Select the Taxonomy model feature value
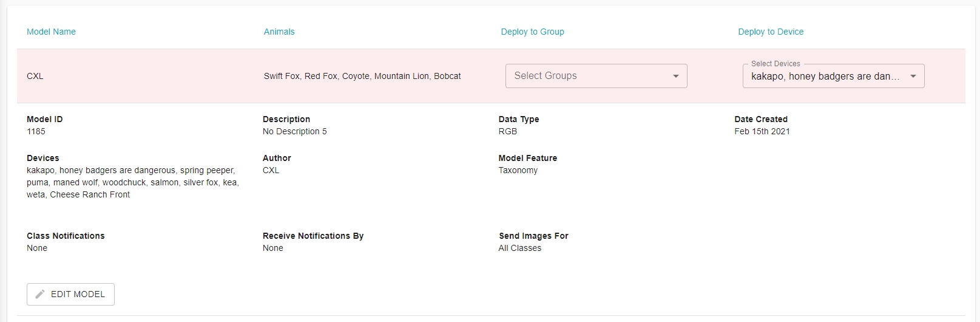 click(x=518, y=170)
